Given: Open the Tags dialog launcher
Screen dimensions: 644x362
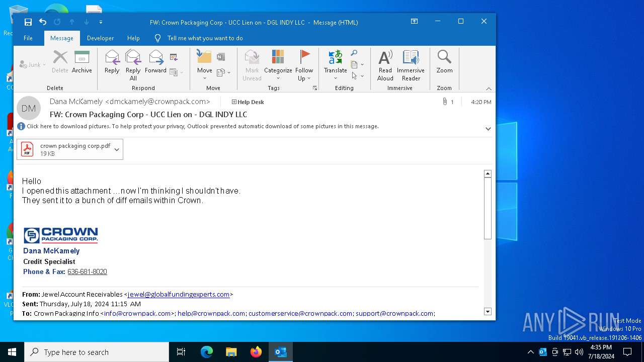Looking at the screenshot, I should (x=315, y=88).
